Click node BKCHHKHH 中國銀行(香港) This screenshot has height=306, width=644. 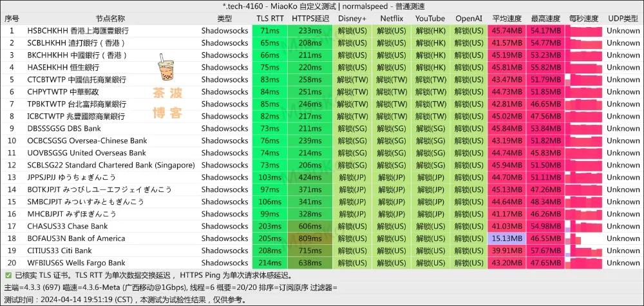coord(77,55)
